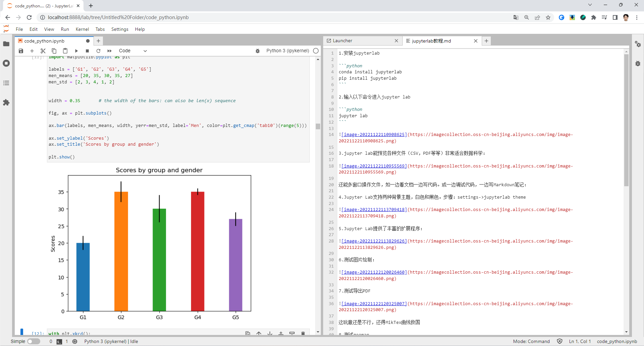The width and height of the screenshot is (644, 346).
Task: Run the selected cell
Action: tap(76, 51)
